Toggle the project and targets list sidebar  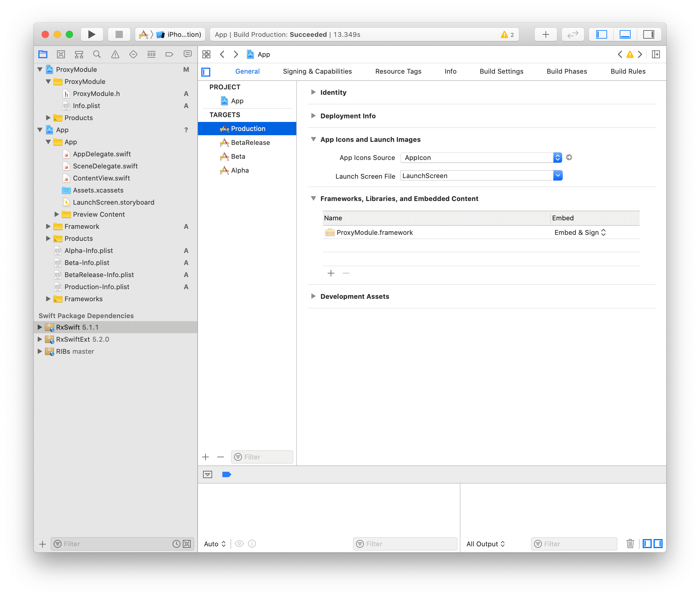point(206,72)
